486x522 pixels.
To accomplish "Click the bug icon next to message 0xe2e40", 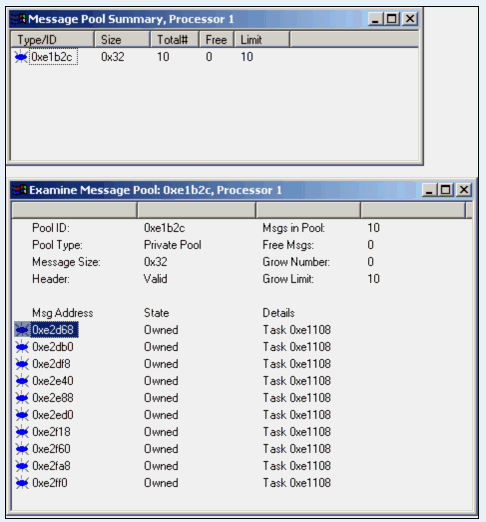I will pyautogui.click(x=22, y=381).
